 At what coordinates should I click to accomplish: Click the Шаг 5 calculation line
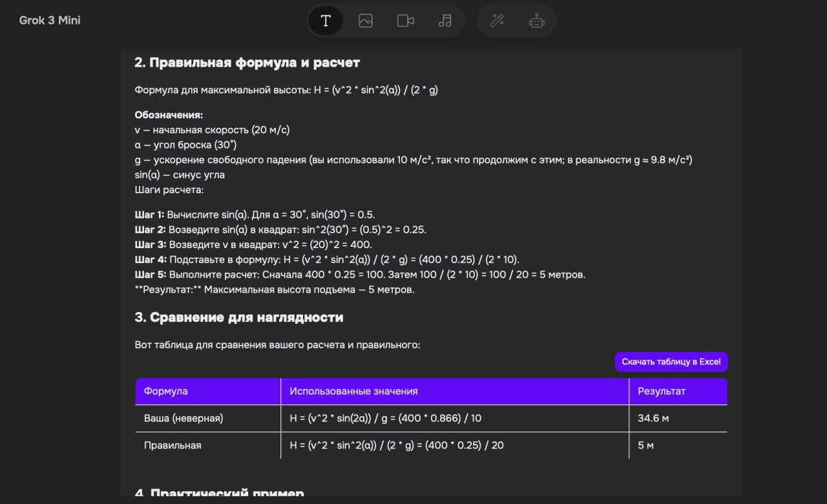(x=360, y=275)
